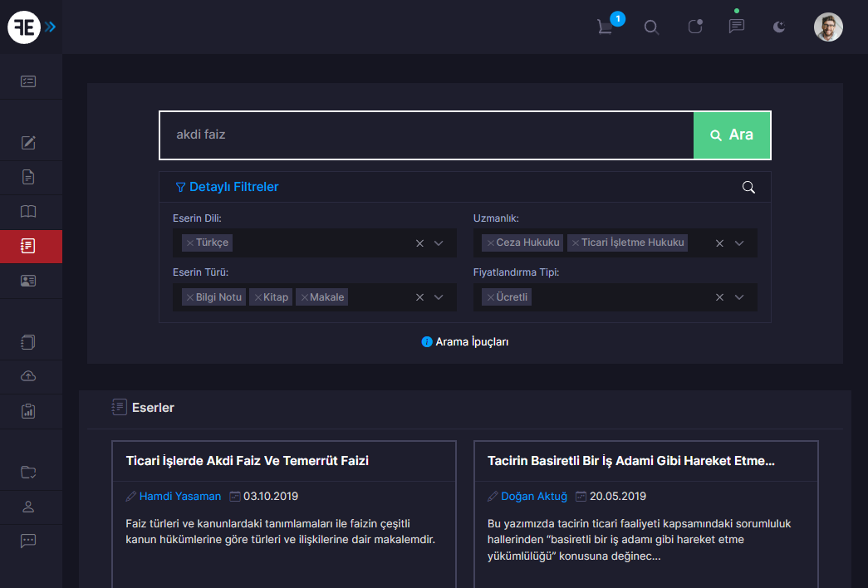Expand the sidebar with double-arrow icon
The height and width of the screenshot is (588, 868).
pos(51,27)
